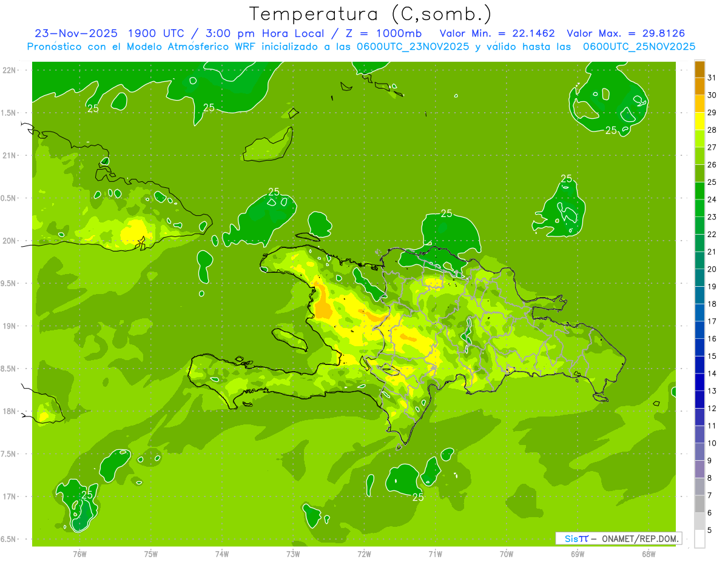Pick the blue swatch between 16 and 17
728x562 pixels.
click(699, 330)
